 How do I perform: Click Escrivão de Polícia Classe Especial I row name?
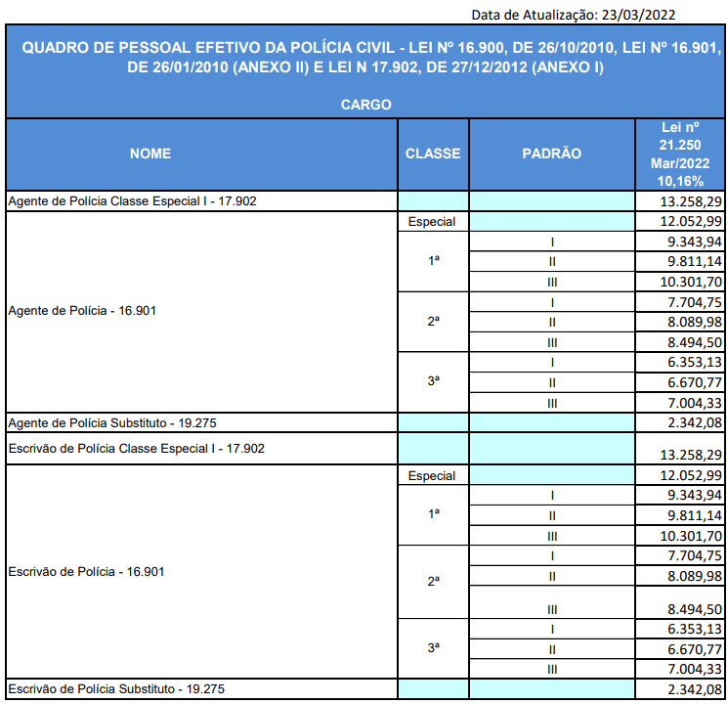136,448
